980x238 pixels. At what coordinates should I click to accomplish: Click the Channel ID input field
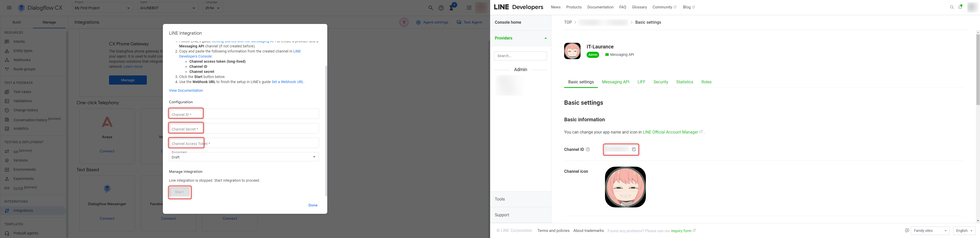coord(244,114)
